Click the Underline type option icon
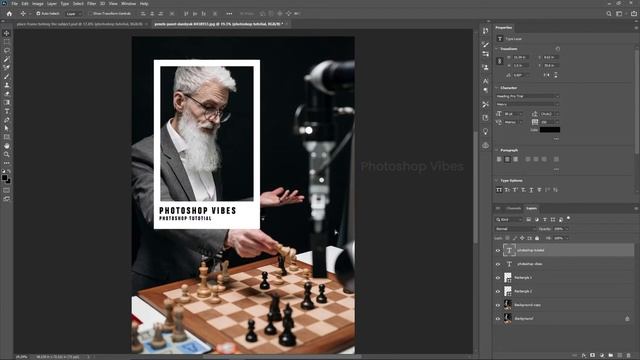 [x=531, y=190]
